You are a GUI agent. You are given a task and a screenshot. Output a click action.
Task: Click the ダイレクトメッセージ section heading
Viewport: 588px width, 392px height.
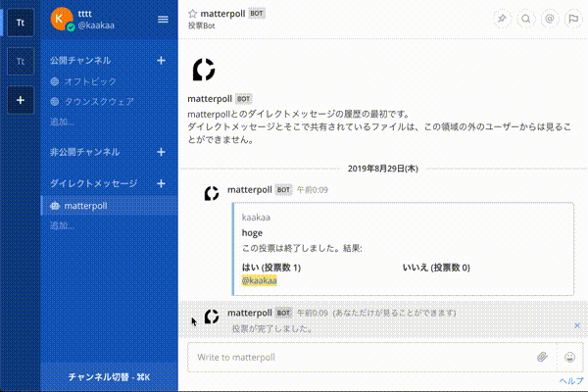[x=94, y=183]
